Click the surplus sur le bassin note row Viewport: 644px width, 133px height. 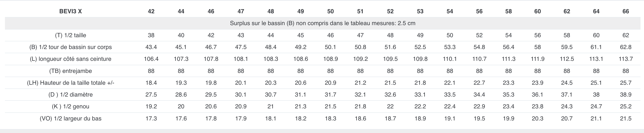pyautogui.click(x=322, y=23)
